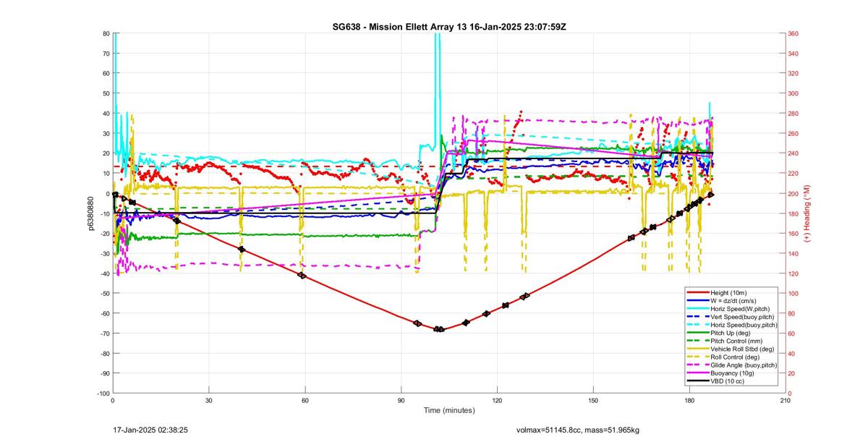
Task: Click left axis tick label -100
Action: click(103, 393)
